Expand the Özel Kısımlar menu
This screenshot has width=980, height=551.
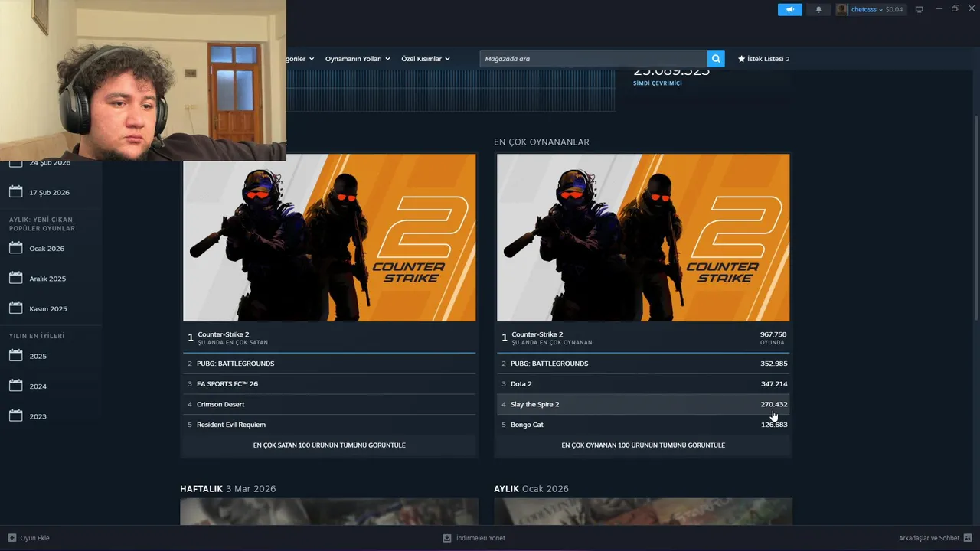(426, 59)
